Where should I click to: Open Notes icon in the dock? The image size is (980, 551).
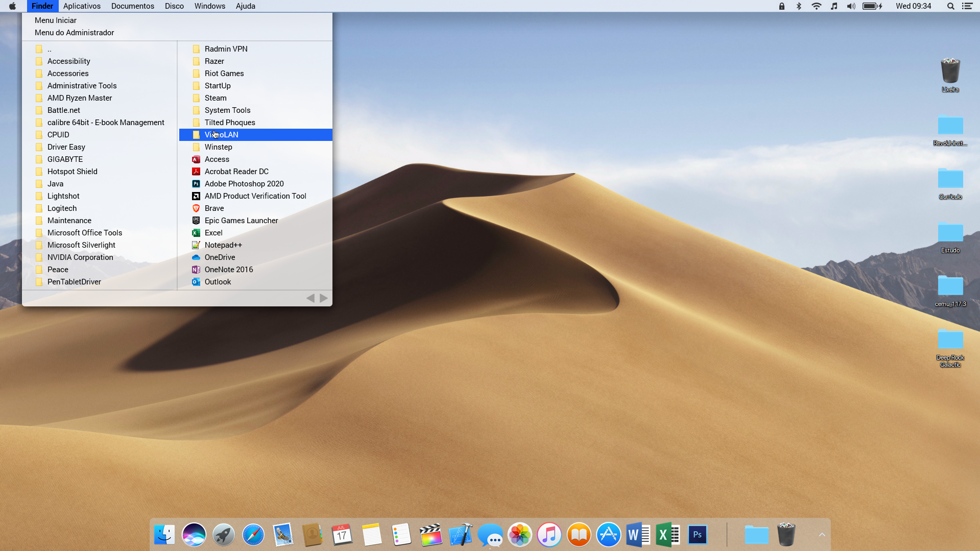click(x=372, y=535)
